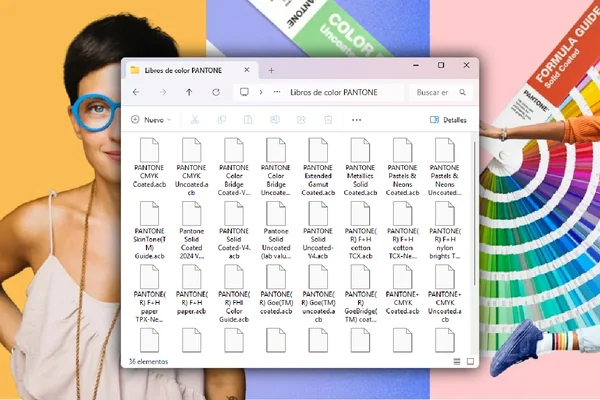Select PANTONE(R) FHI Color Guide.acb file
This screenshot has height=400, width=600.
(234, 294)
